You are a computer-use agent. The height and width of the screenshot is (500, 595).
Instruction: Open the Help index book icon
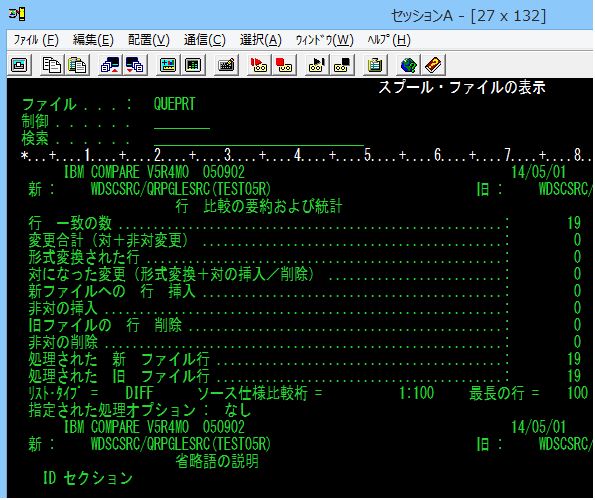point(433,65)
